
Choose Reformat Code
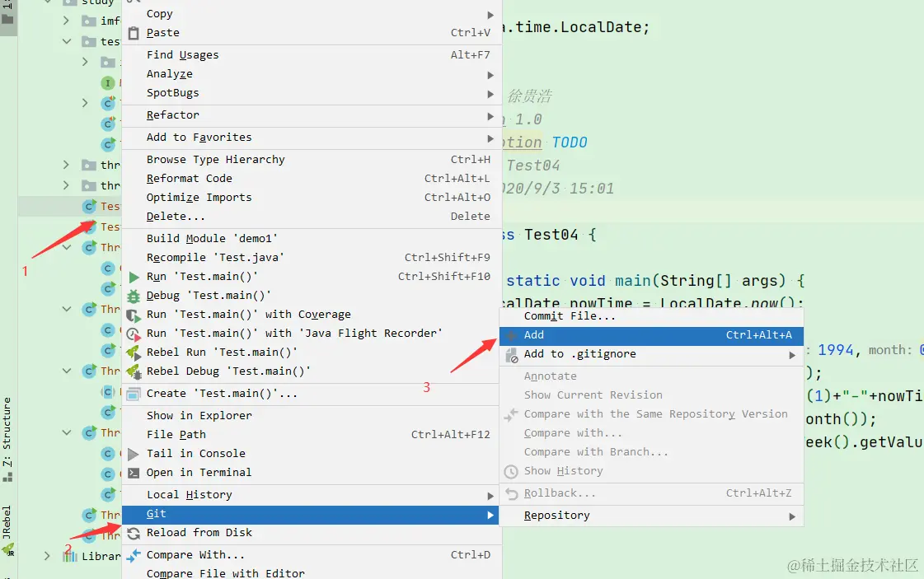coord(312,179)
